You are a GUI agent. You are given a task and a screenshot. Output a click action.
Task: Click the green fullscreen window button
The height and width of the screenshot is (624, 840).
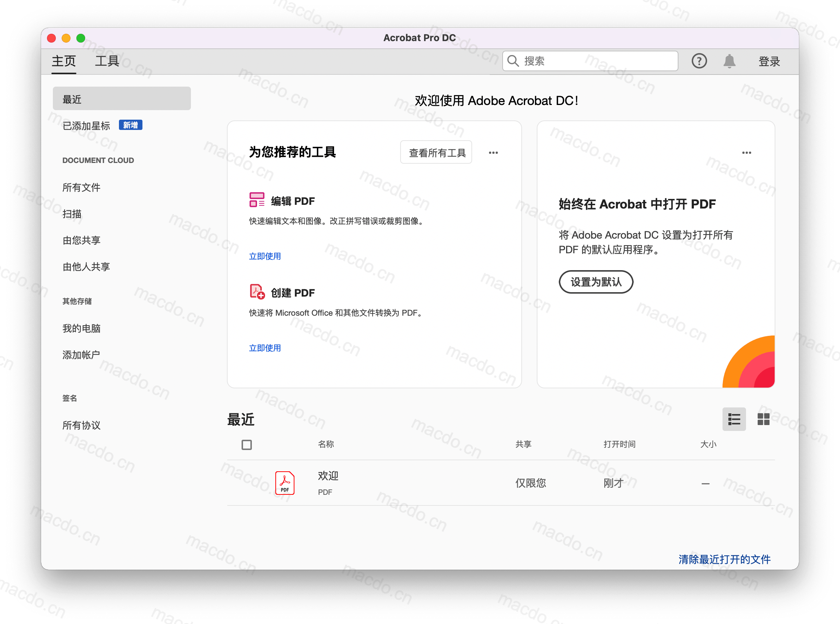[81, 38]
